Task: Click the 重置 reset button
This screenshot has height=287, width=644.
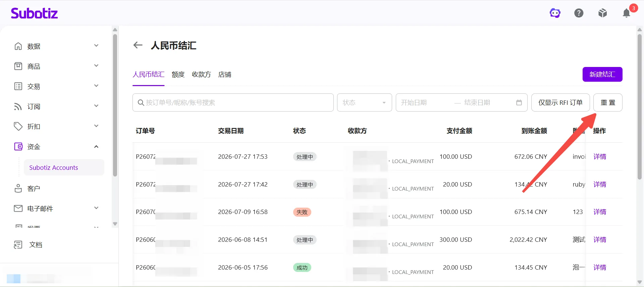Action: [x=608, y=102]
